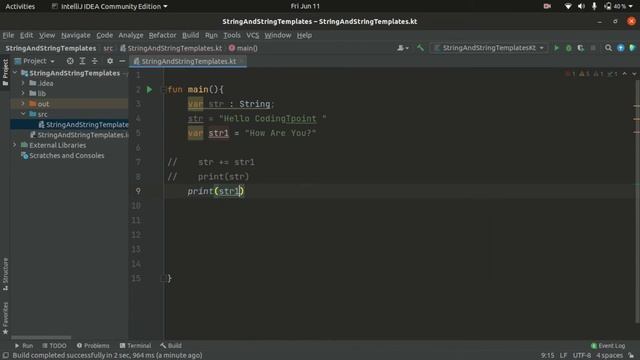This screenshot has height=360, width=640.
Task: Click the screen recording indicator icon
Action: [x=547, y=6]
